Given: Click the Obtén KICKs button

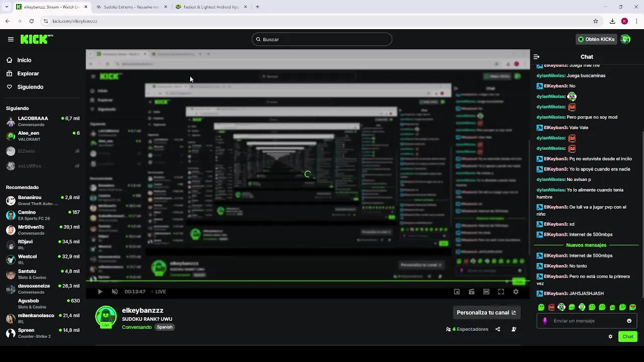Looking at the screenshot, I should (596, 39).
